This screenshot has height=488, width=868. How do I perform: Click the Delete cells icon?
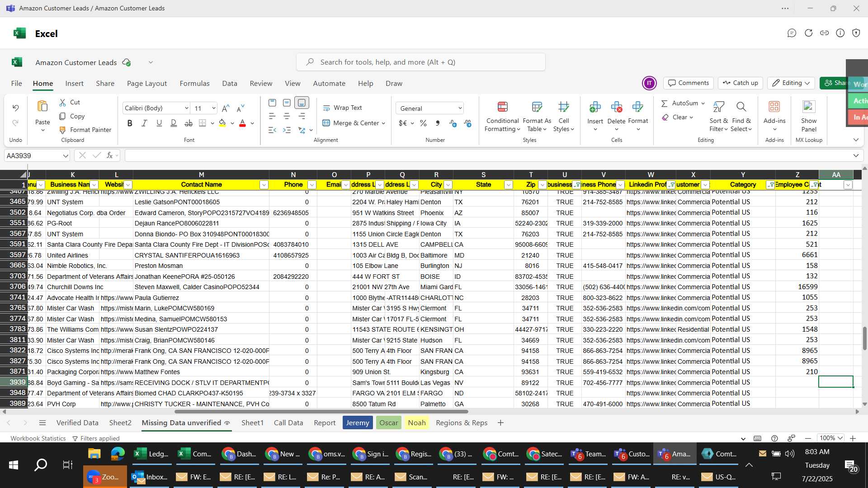pos(616,107)
